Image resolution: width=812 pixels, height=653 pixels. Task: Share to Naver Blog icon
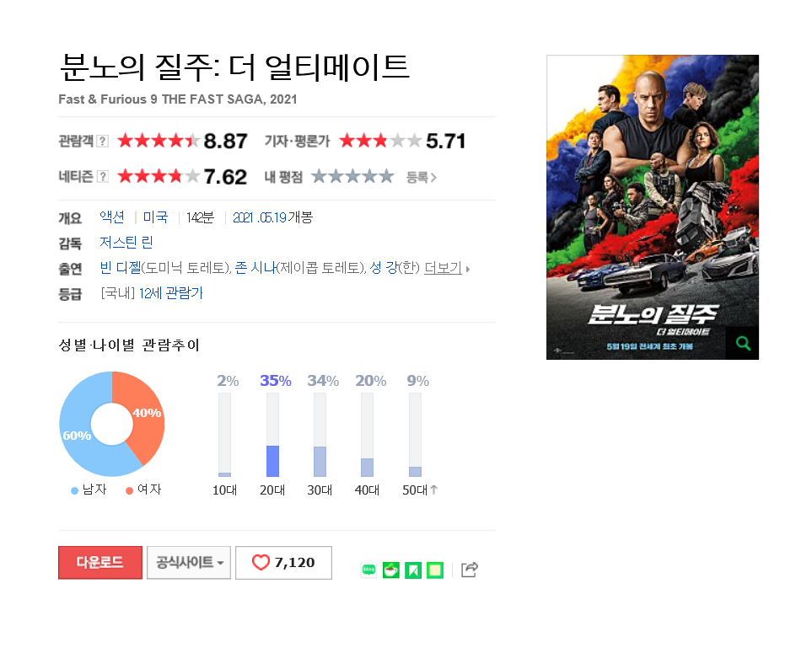pos(368,570)
